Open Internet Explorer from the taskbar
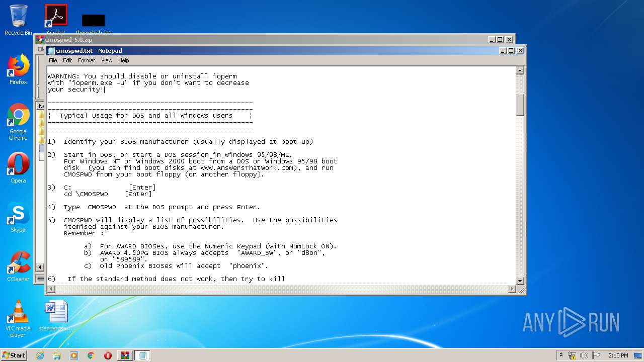 40,355
